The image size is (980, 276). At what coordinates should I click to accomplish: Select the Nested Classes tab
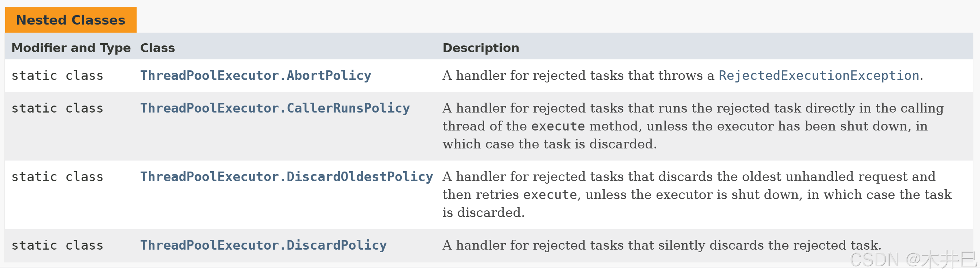(x=71, y=20)
